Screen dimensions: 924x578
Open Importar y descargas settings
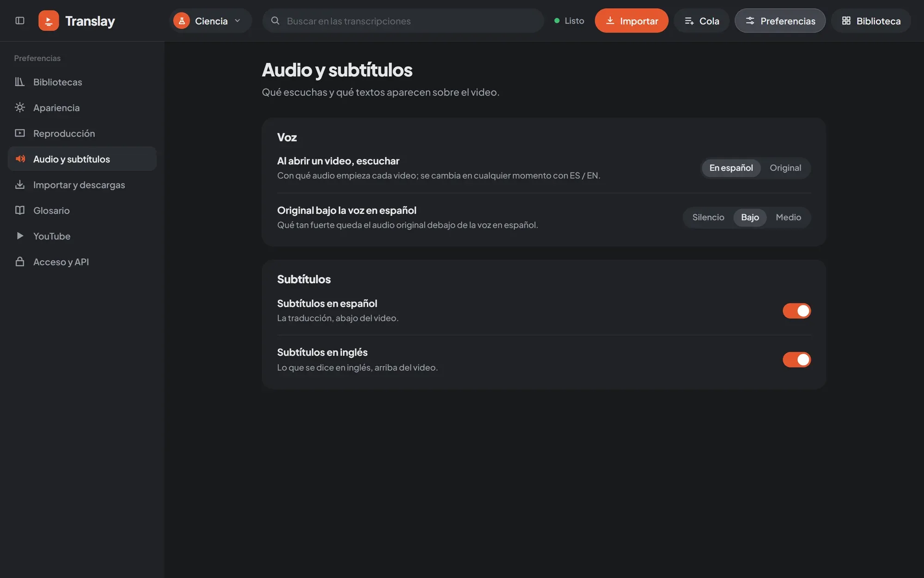click(82, 185)
